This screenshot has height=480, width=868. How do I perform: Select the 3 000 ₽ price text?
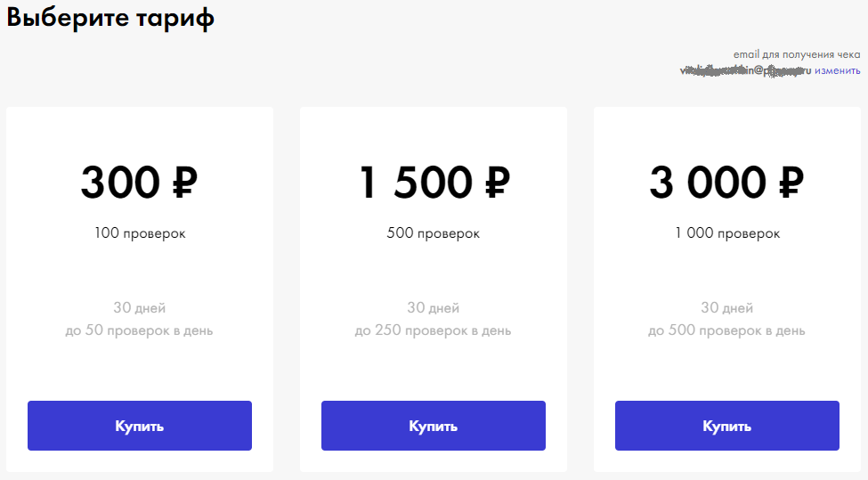pyautogui.click(x=726, y=183)
